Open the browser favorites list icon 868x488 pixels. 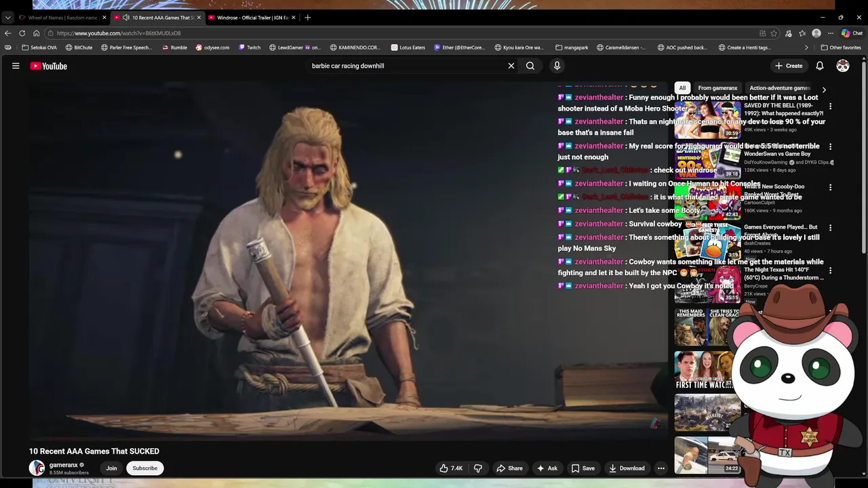pos(802,33)
